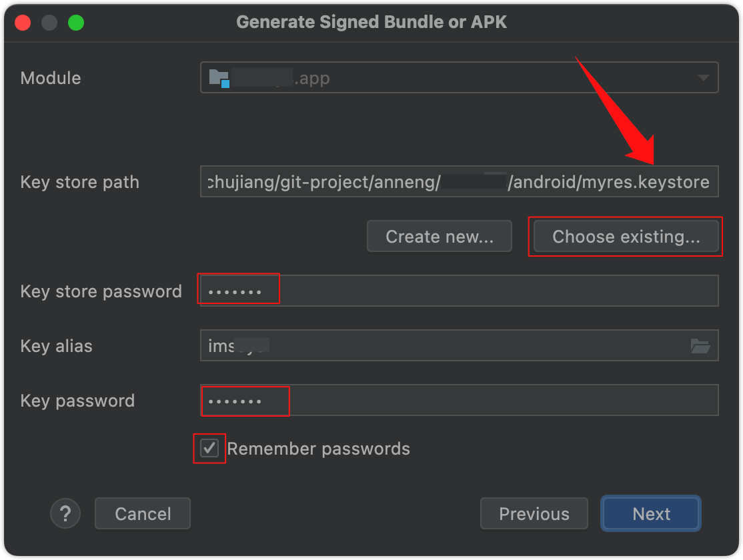Click the module folder icon
Image resolution: width=743 pixels, height=560 pixels.
[x=219, y=78]
